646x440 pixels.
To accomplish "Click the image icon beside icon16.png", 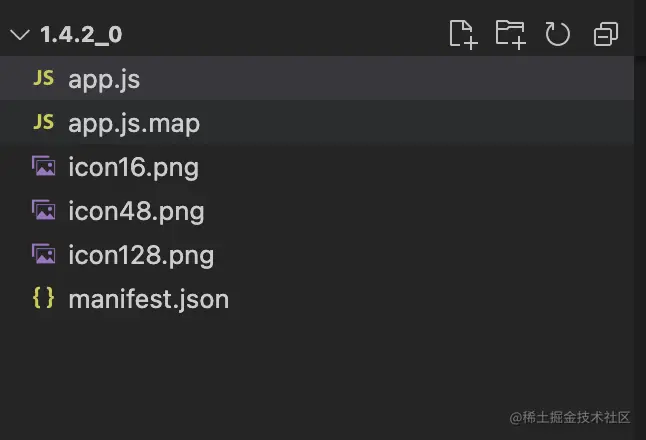I will point(43,167).
